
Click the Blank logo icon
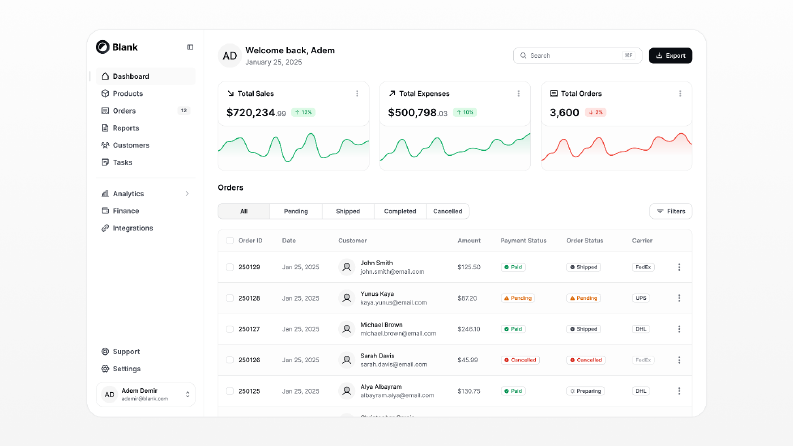click(103, 47)
